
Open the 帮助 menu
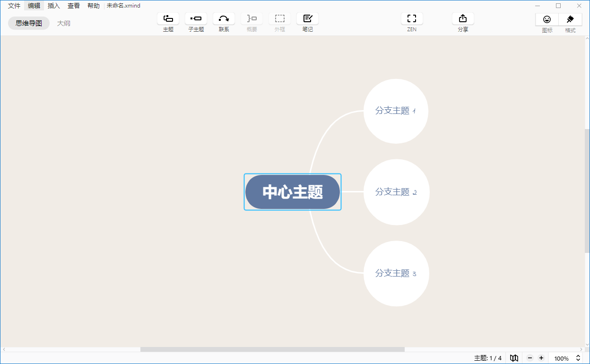pos(94,6)
